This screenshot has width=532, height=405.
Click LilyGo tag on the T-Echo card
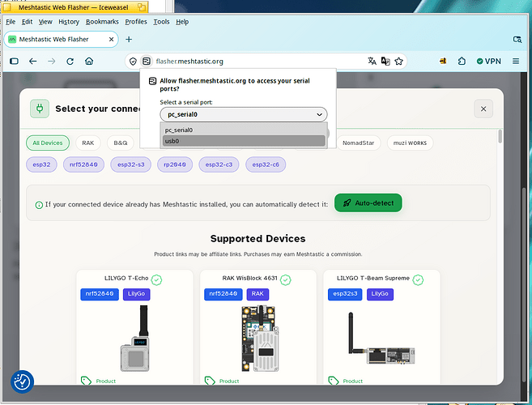click(136, 294)
